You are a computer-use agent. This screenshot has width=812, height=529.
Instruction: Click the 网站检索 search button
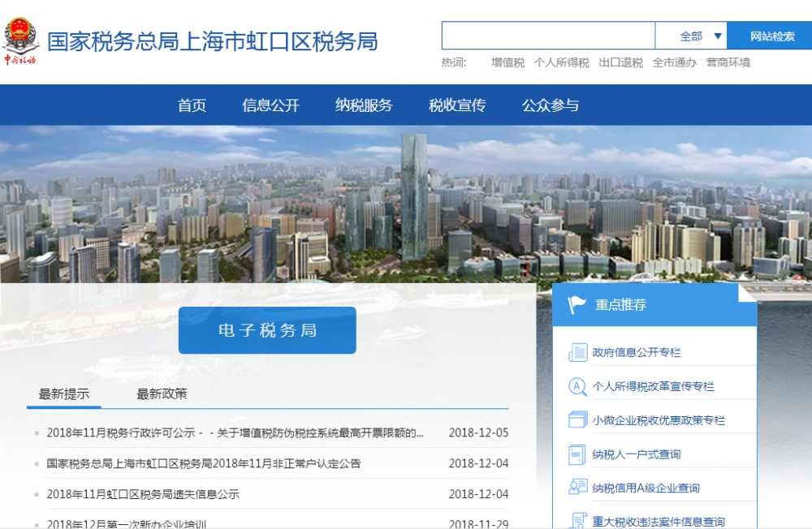[x=771, y=36]
